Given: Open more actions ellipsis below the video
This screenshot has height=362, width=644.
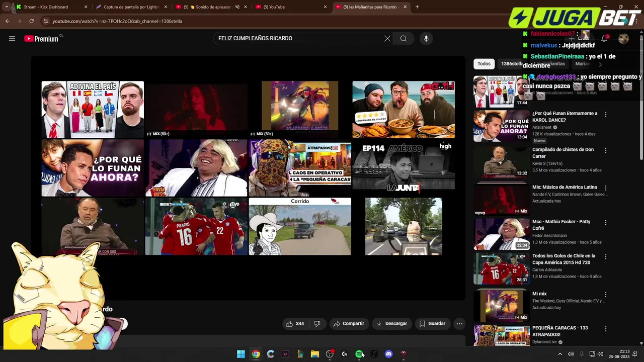Looking at the screenshot, I should pyautogui.click(x=459, y=324).
